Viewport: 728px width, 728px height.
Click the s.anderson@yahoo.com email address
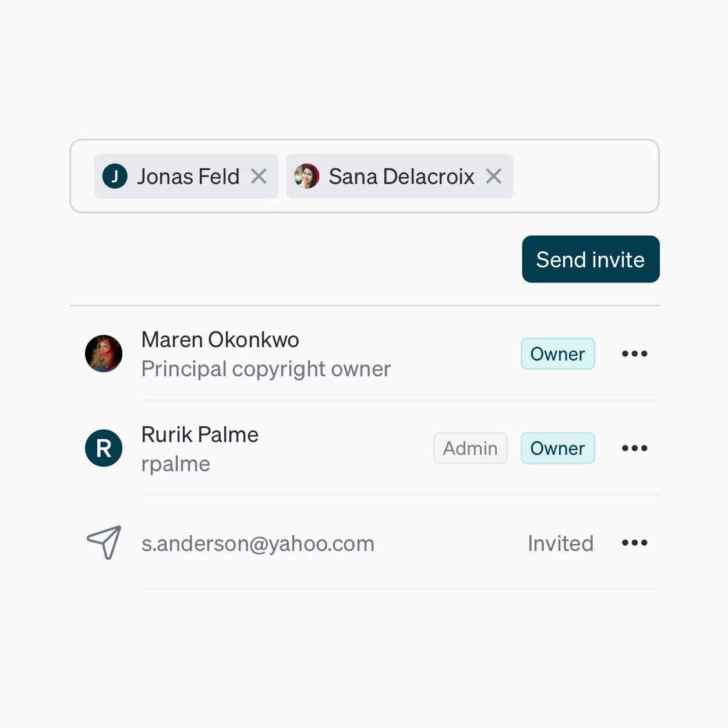click(x=258, y=543)
